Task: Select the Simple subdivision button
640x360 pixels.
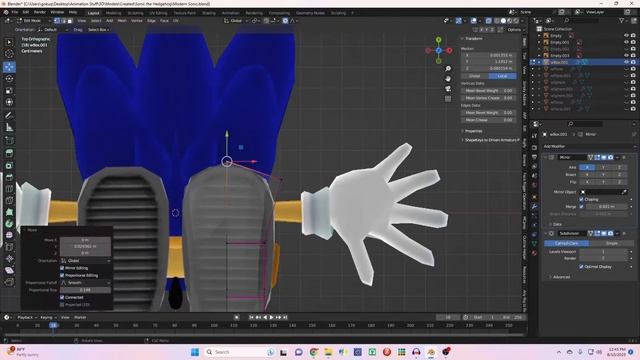Action: click(x=611, y=243)
